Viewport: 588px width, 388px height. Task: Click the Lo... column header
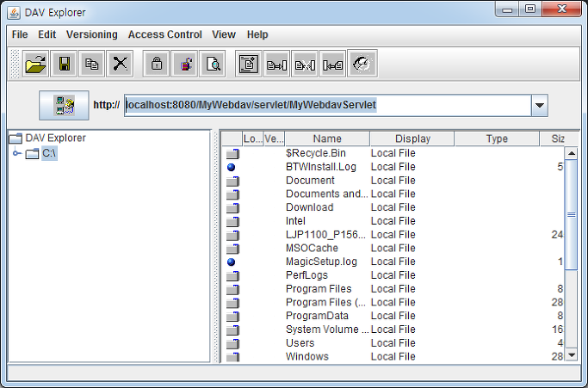[253, 139]
